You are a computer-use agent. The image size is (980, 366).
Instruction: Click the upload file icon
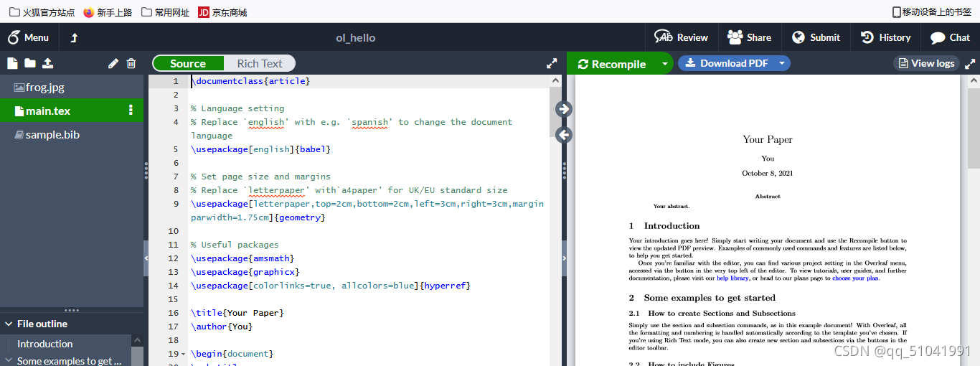click(x=47, y=63)
